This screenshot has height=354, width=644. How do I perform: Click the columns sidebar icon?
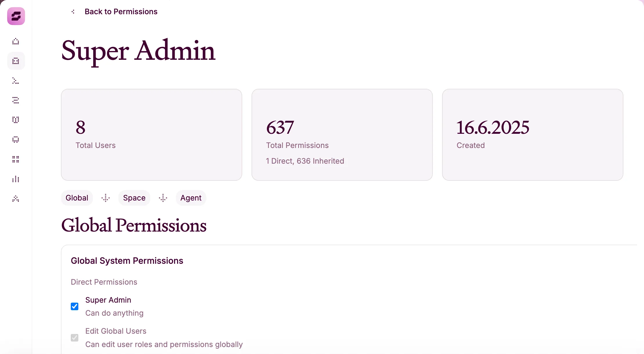click(16, 120)
